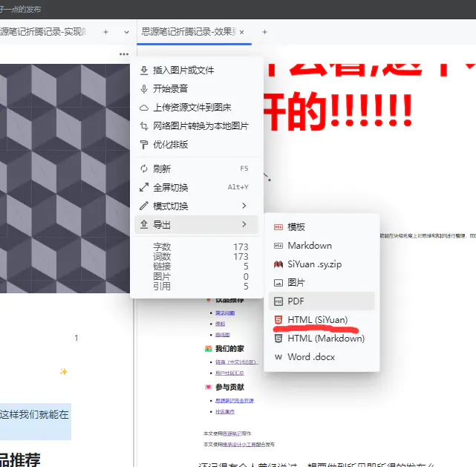Screen dimensions: 476x467
Task: Select 开始录音 menu entry
Action: tap(196, 89)
